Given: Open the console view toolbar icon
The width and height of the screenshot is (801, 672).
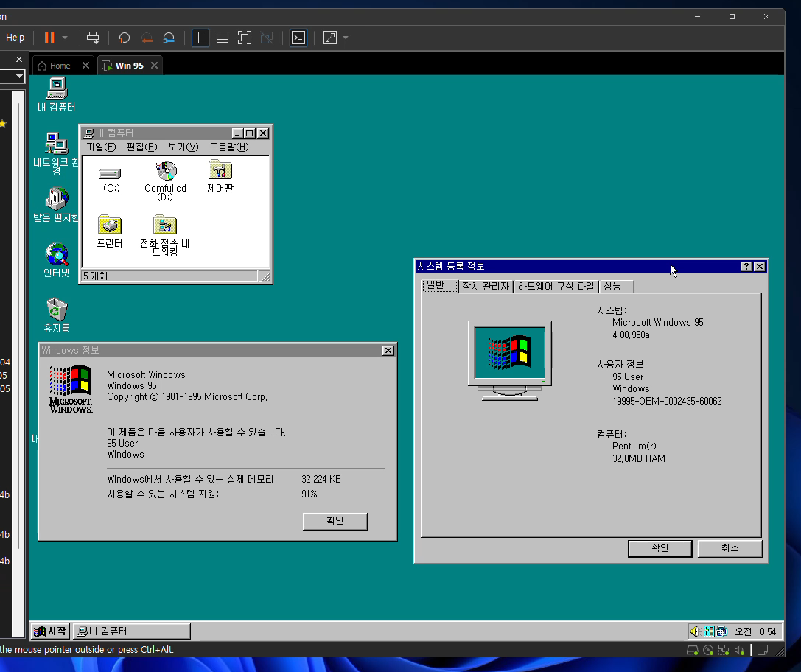Looking at the screenshot, I should pyautogui.click(x=298, y=38).
